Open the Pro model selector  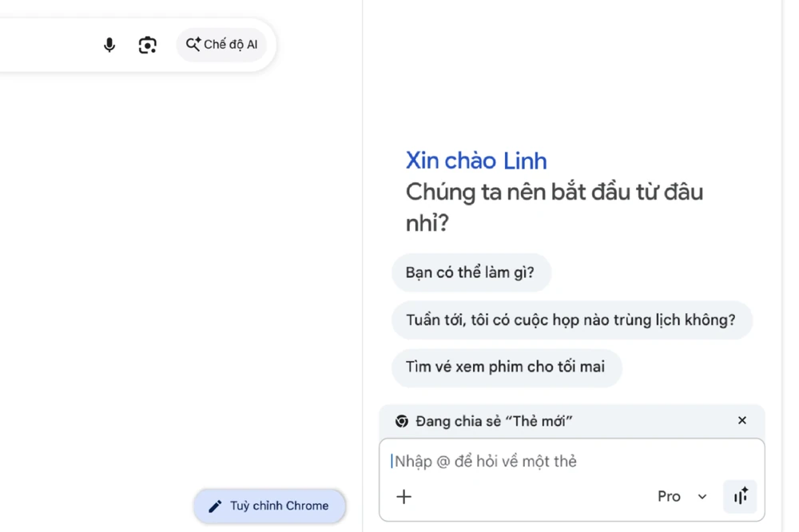click(669, 497)
